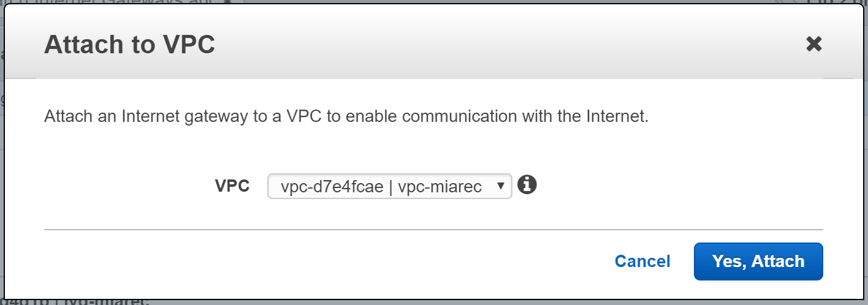Click the Attach to VPC dialog title
Screen dimensions: 868x305
coord(129,45)
